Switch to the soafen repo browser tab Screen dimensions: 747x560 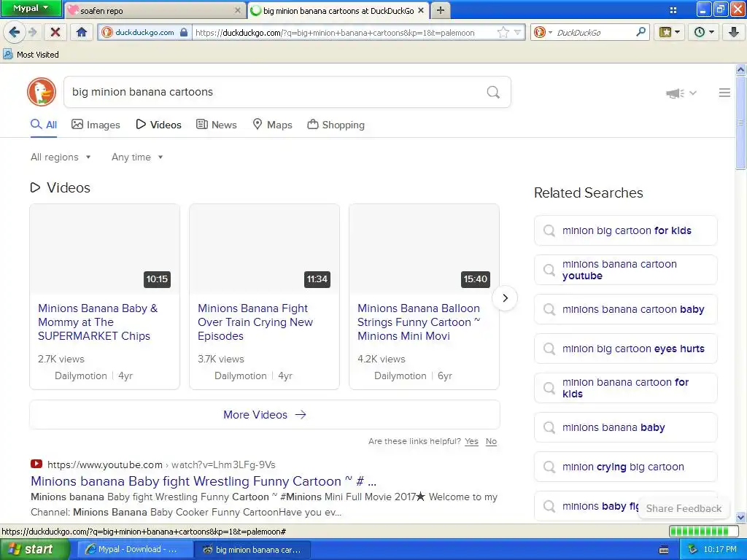[x=155, y=10]
